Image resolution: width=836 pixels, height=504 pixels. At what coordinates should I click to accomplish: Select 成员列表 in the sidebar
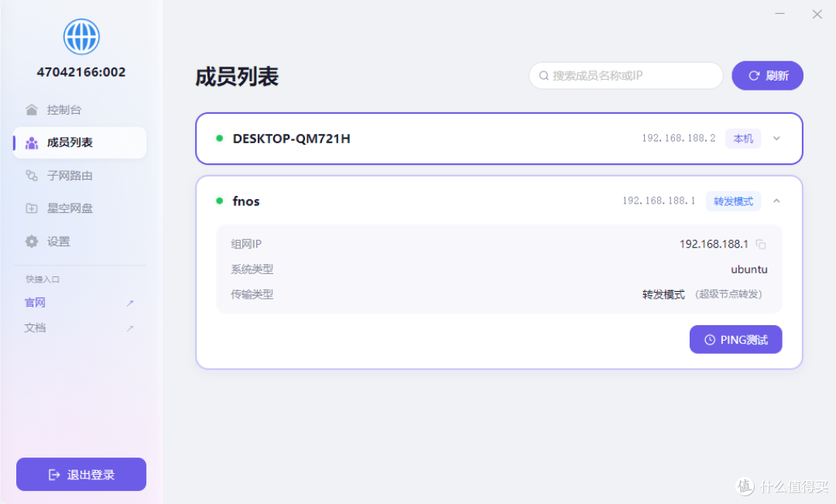(x=80, y=142)
